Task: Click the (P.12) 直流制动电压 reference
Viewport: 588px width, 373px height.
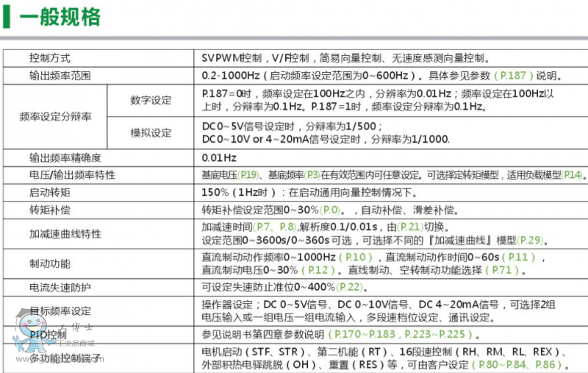Action: tap(312, 270)
